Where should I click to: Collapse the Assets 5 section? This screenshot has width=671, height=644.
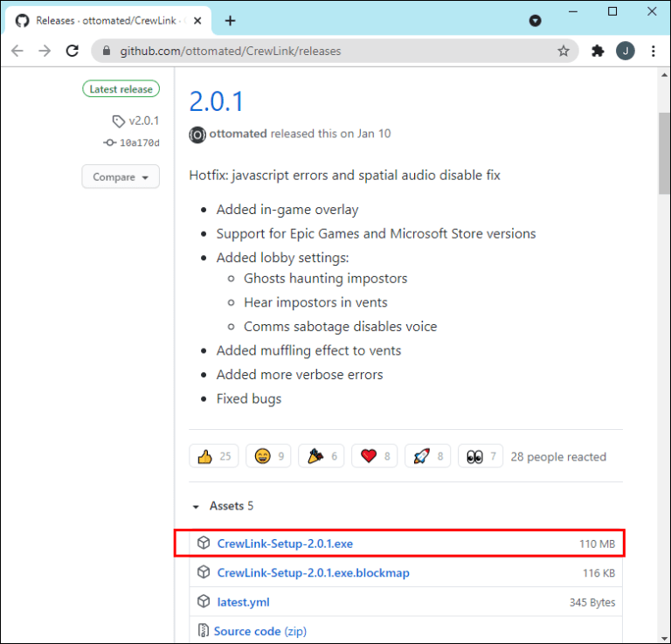coord(223,506)
